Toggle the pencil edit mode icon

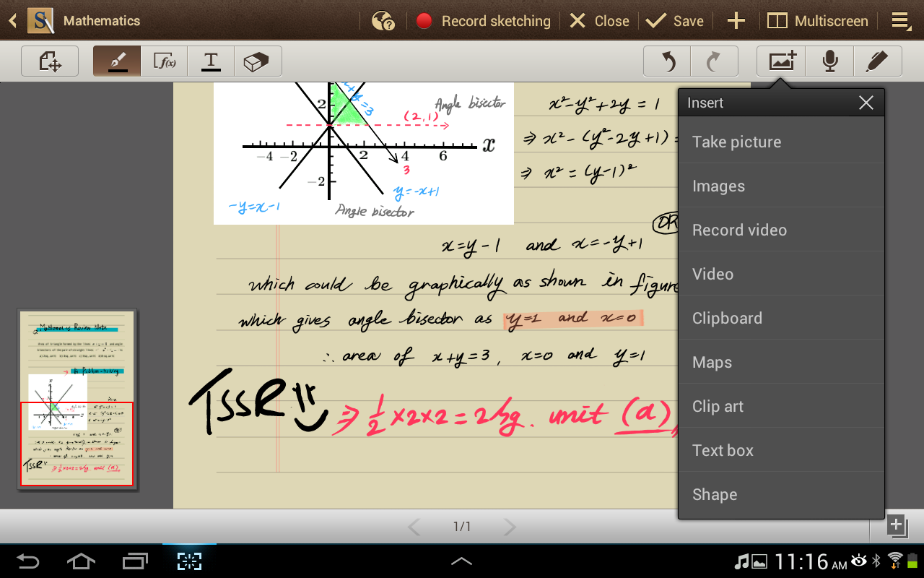[876, 61]
